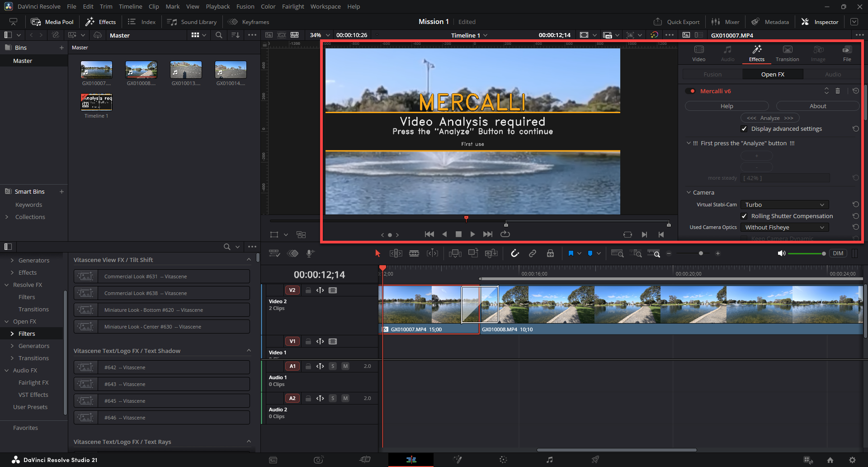Delete the Mercalli v6 effect
Viewport: 868px width, 467px height.
click(x=838, y=91)
